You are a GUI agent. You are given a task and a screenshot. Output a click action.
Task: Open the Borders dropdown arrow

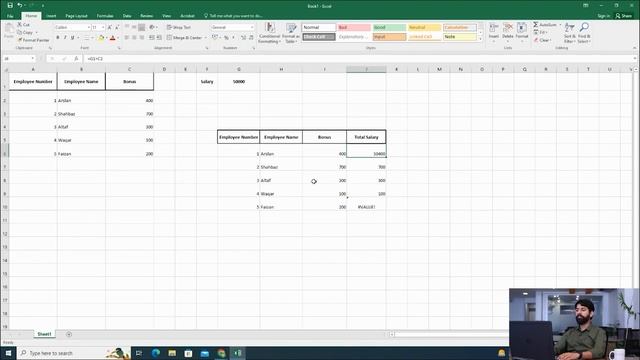pyautogui.click(x=93, y=38)
